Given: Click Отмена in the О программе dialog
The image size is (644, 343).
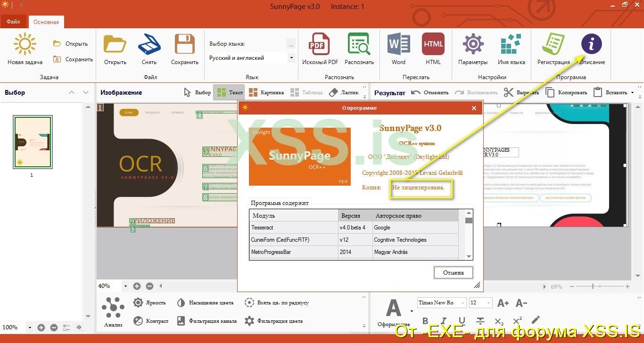Looking at the screenshot, I should click(453, 272).
